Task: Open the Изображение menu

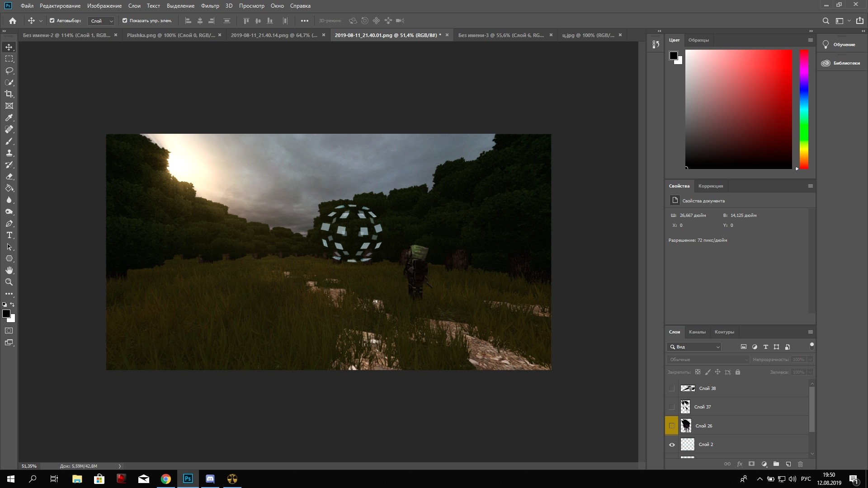Action: [x=104, y=6]
